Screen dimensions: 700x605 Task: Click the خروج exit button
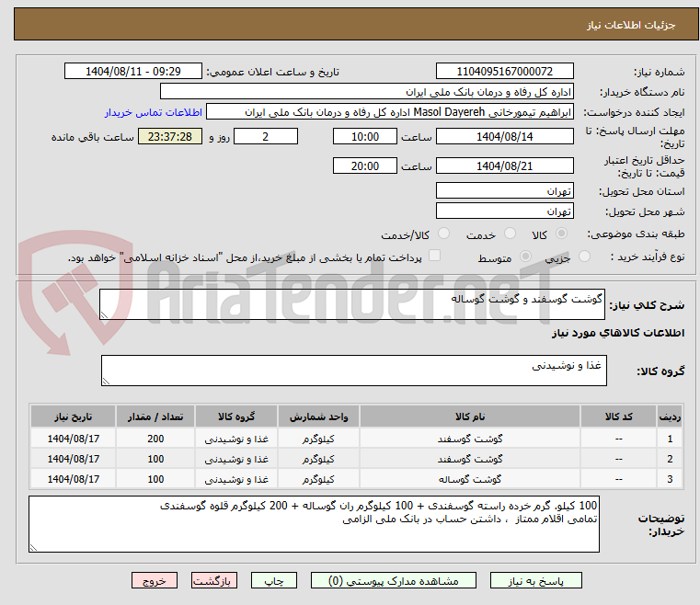click(154, 580)
